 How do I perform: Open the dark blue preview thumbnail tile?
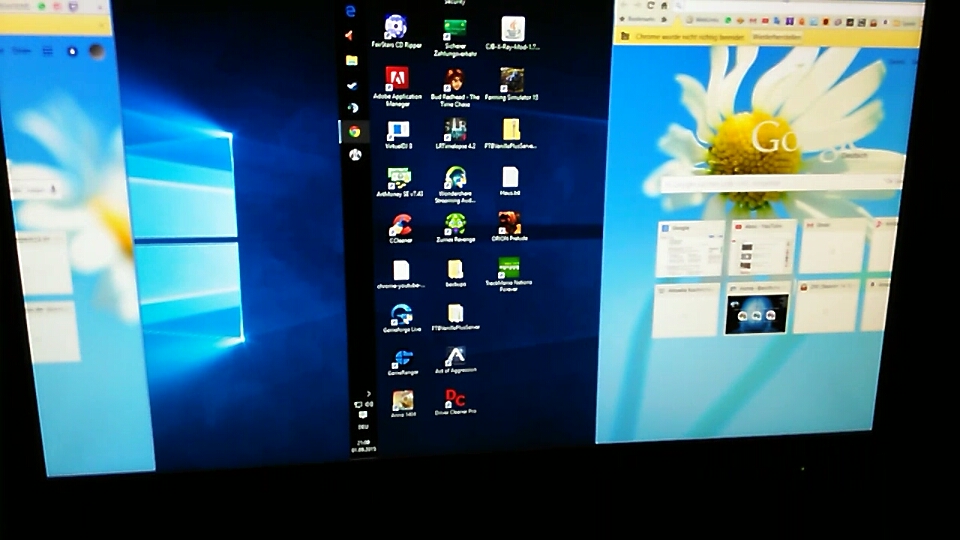click(756, 309)
